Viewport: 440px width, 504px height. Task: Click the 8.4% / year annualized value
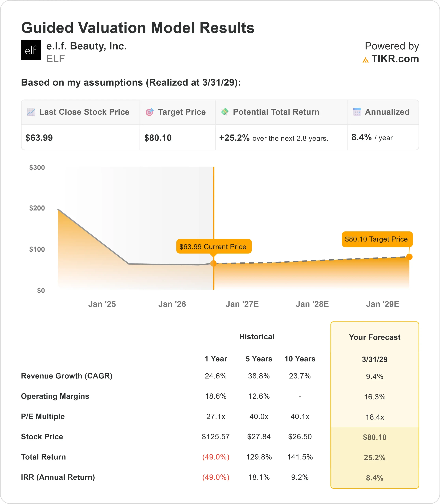coord(372,137)
